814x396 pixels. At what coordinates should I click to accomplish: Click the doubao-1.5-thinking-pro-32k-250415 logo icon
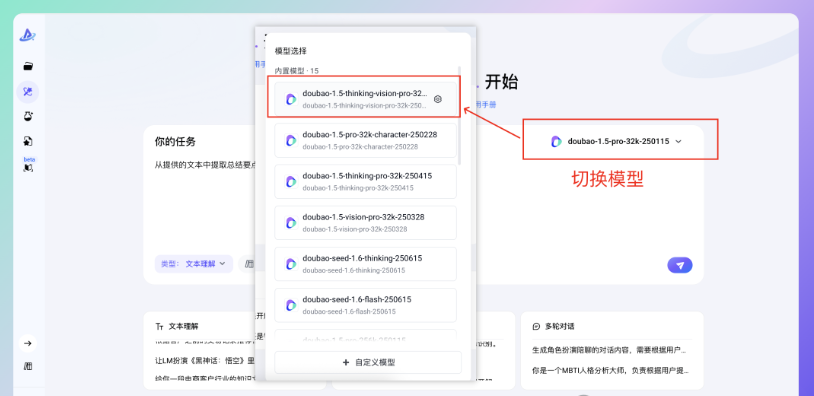[291, 182]
